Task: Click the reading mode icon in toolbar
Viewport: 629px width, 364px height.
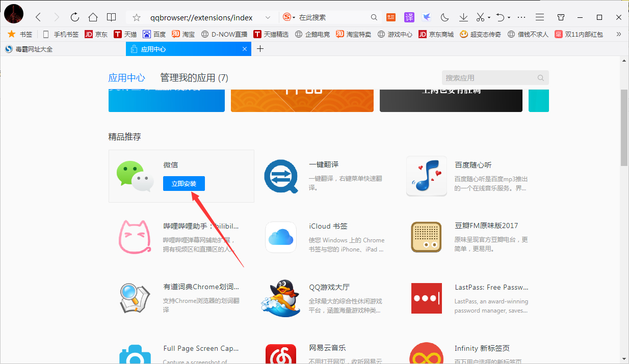Action: click(x=390, y=17)
